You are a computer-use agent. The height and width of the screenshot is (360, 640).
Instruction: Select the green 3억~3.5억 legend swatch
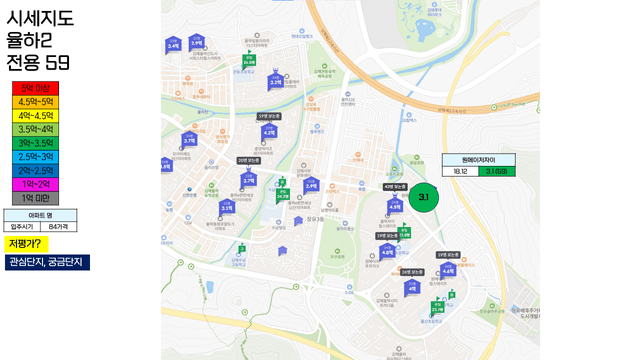36,143
